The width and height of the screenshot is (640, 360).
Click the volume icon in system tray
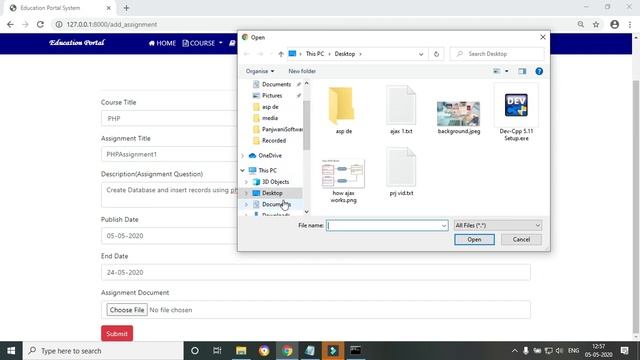tap(560, 351)
